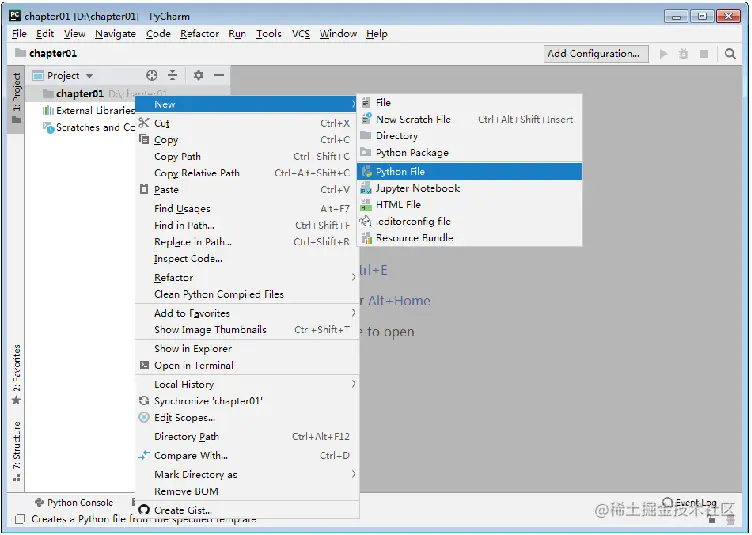Screen dimensions: 752x535
Task: Click the Resource Bundle icon
Action: click(366, 238)
